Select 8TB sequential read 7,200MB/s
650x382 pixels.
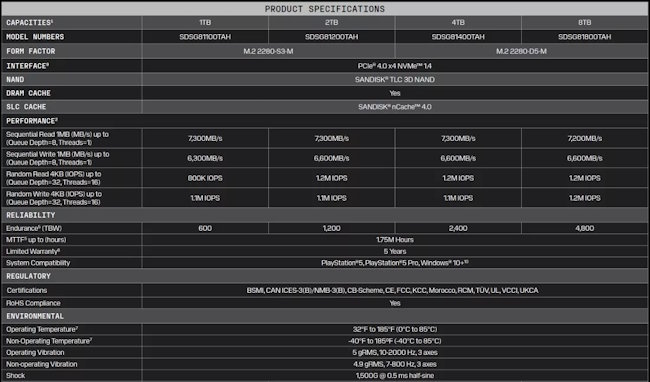coord(585,138)
